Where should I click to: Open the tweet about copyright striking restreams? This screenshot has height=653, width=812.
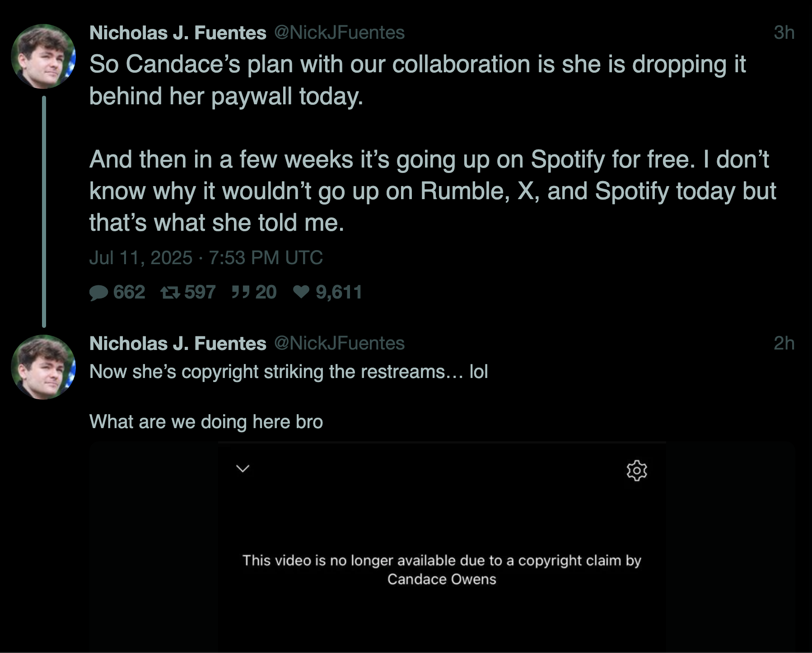(x=289, y=396)
